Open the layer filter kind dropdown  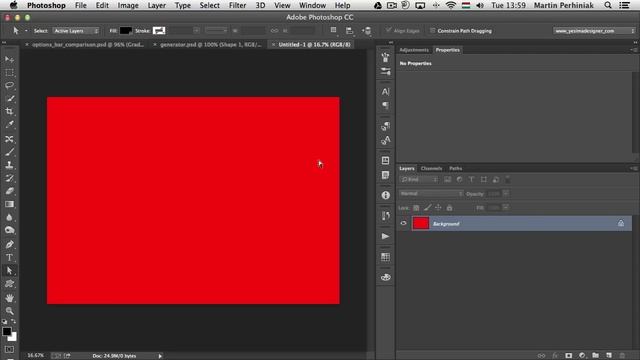tap(419, 180)
